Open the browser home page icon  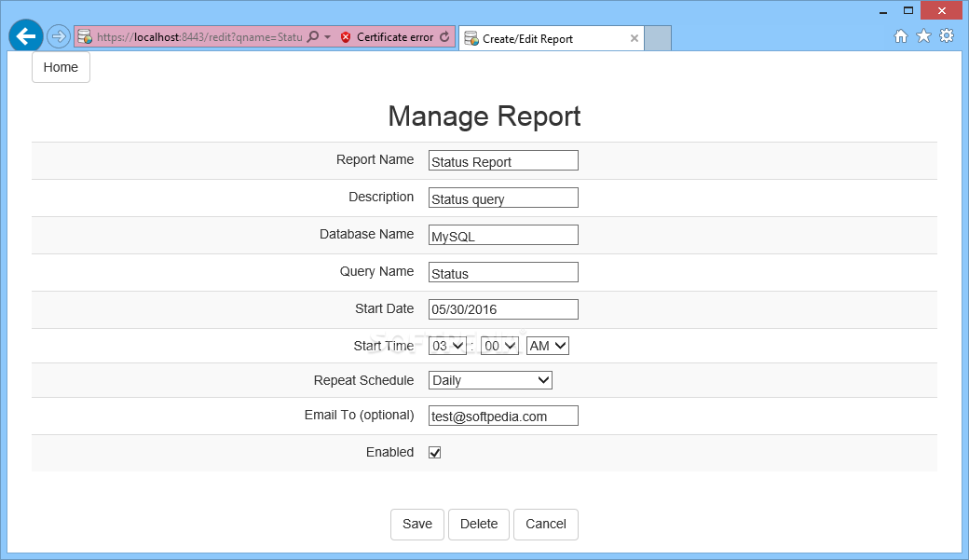pos(901,36)
